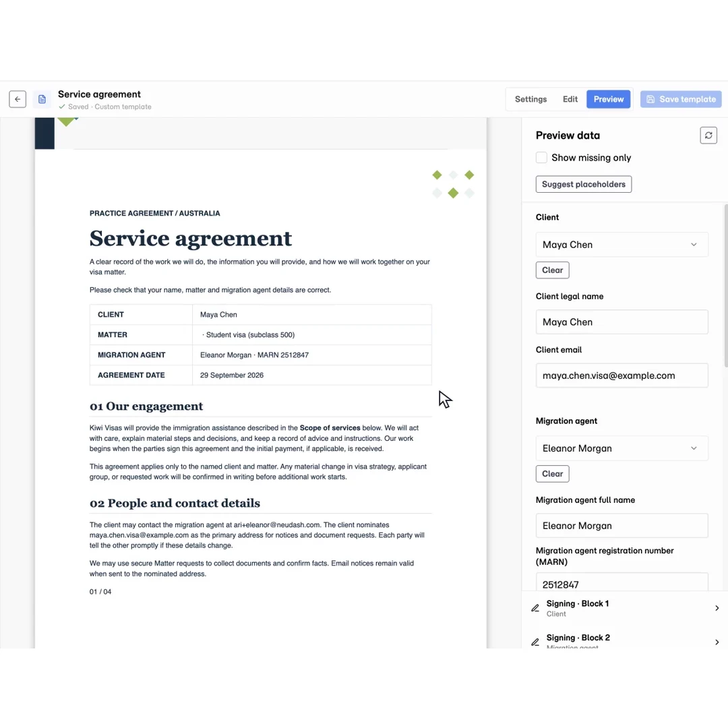This screenshot has width=728, height=728.
Task: Clear the selected Client
Action: coord(552,270)
